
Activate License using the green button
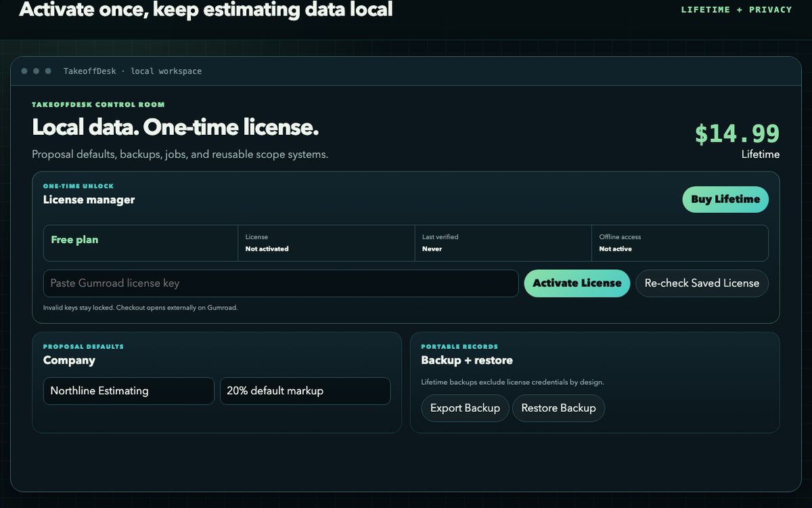577,283
